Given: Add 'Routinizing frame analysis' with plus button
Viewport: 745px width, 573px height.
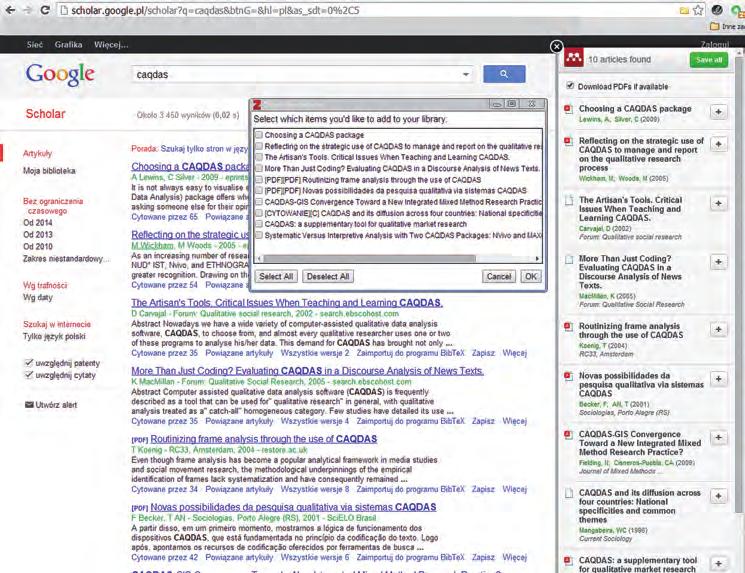Looking at the screenshot, I should click(x=718, y=329).
